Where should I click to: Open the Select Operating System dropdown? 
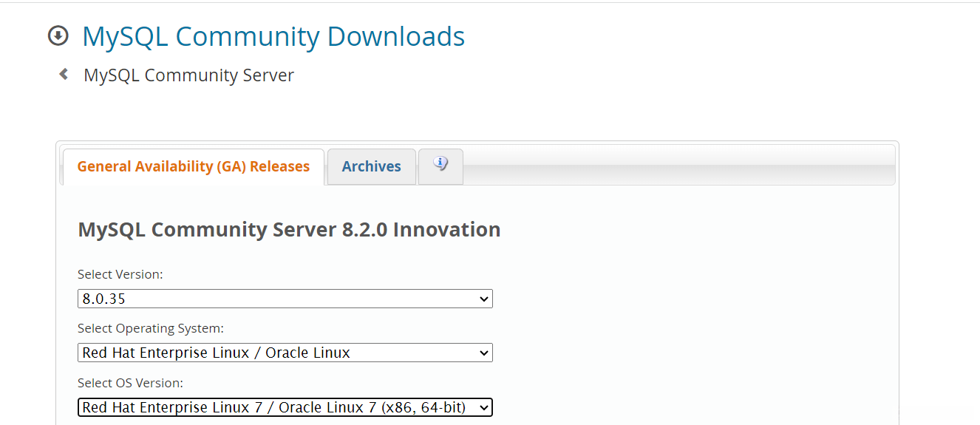click(285, 353)
